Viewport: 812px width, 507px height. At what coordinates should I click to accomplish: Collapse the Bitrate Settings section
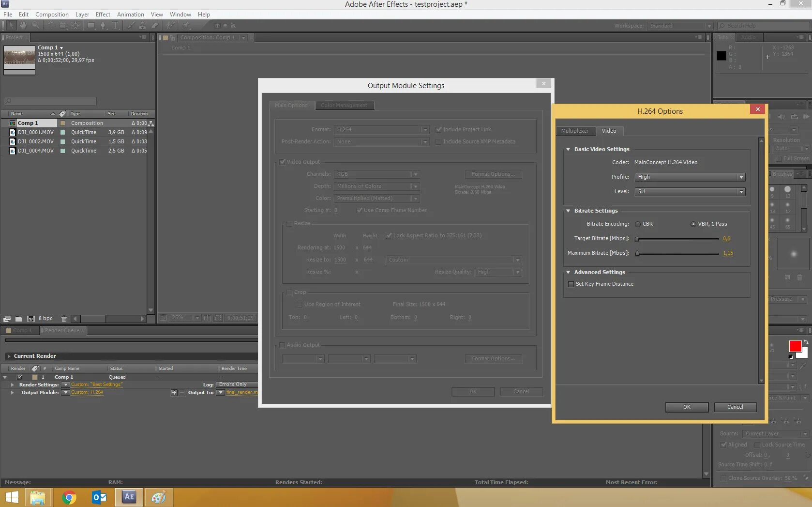pos(568,211)
